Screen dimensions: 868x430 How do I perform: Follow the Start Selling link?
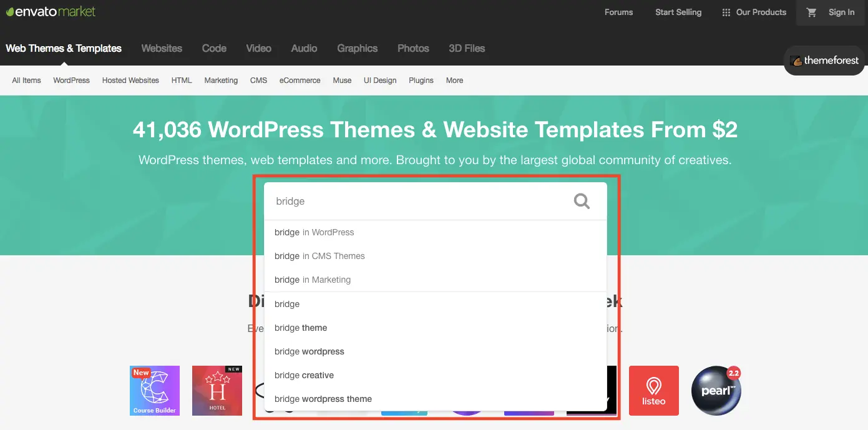(678, 12)
